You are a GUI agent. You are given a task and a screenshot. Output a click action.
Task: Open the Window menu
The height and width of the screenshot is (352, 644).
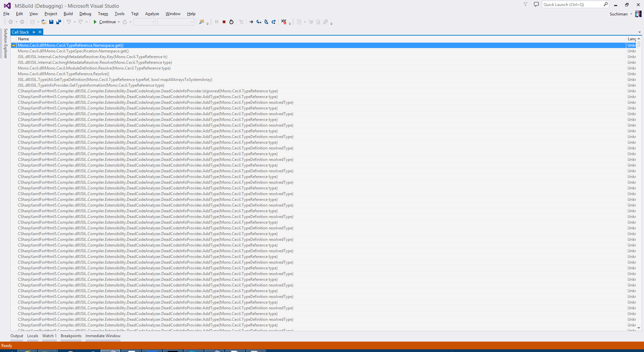click(x=173, y=14)
